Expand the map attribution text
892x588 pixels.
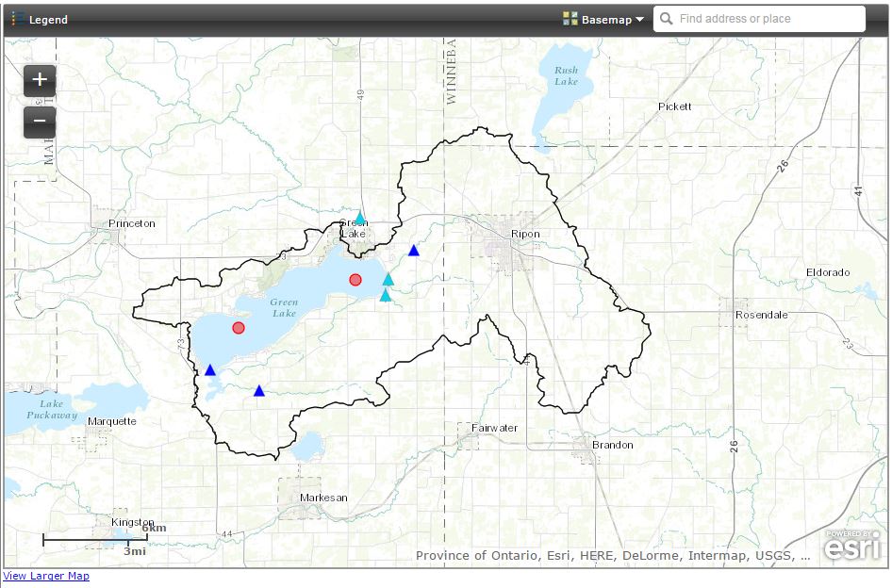tap(613, 556)
